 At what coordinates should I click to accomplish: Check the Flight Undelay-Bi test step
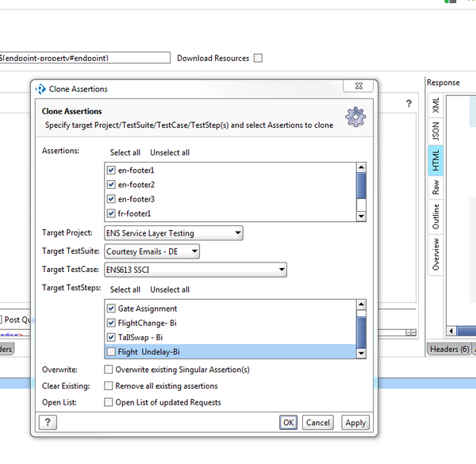(x=111, y=352)
